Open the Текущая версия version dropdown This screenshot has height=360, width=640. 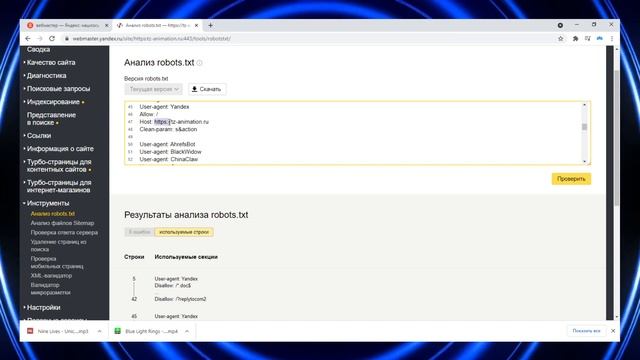tap(153, 89)
